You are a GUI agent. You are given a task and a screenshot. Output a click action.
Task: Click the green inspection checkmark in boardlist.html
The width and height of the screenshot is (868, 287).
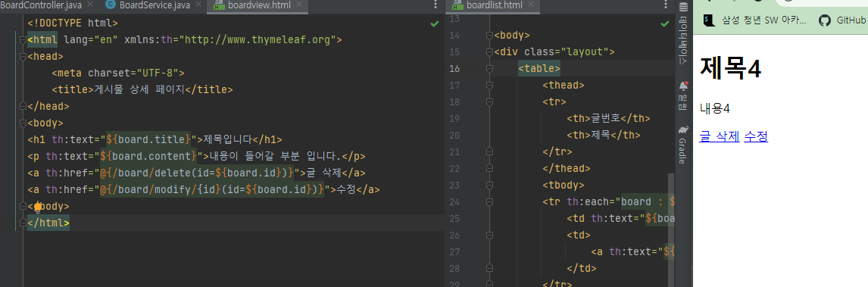[665, 23]
